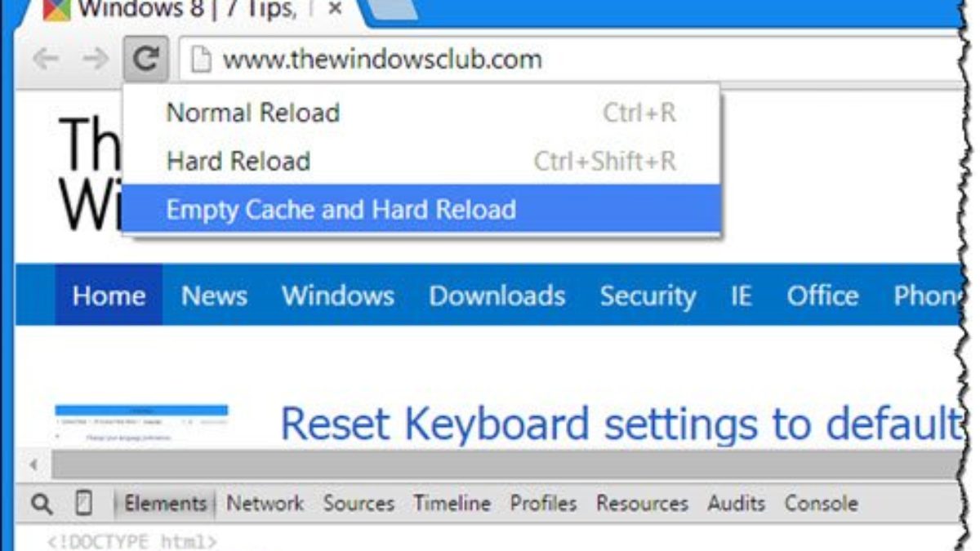Open Reset Keyboard settings article link
This screenshot has height=551, width=980.
621,424
